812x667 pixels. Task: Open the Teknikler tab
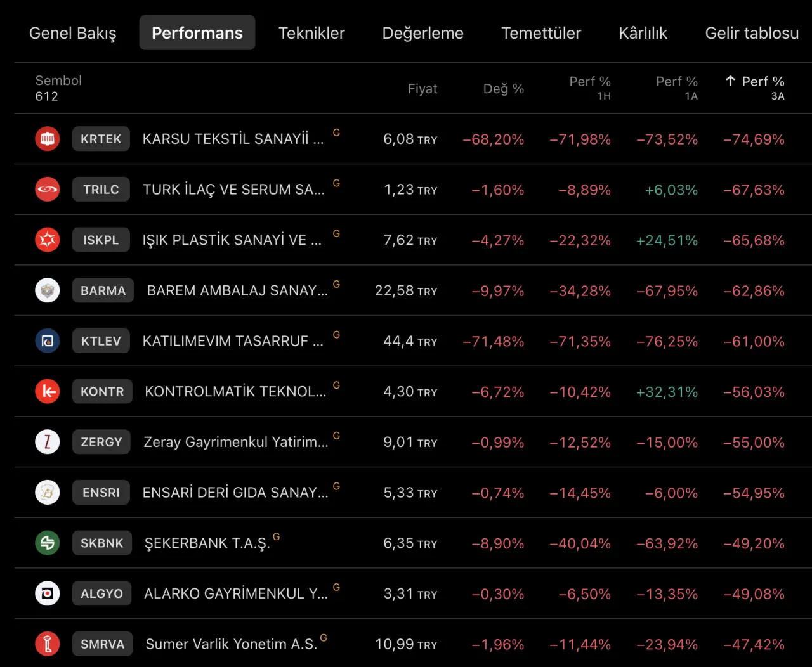pos(311,33)
